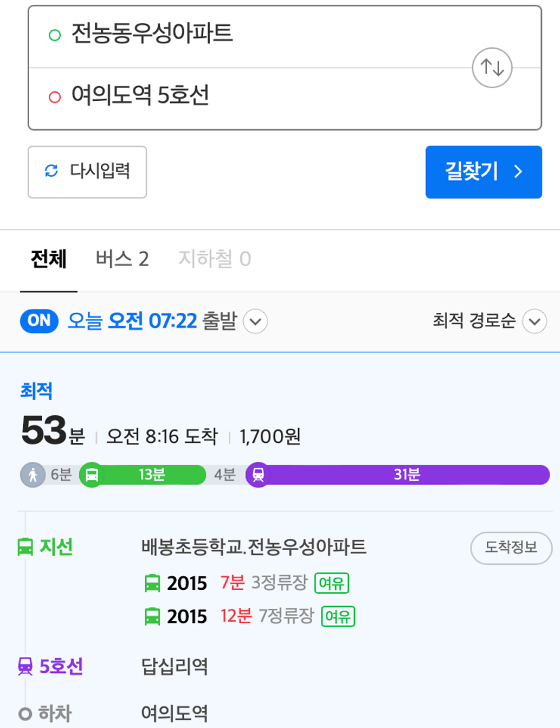Select the 전체 tab
The width and height of the screenshot is (560, 728).
(49, 259)
